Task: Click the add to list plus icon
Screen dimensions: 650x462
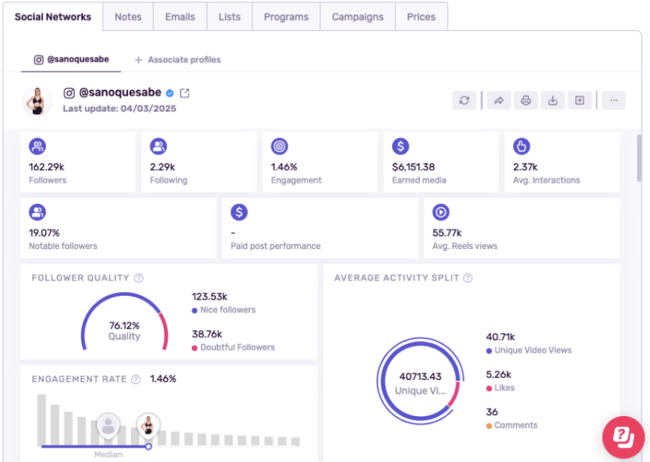Action: 580,100
